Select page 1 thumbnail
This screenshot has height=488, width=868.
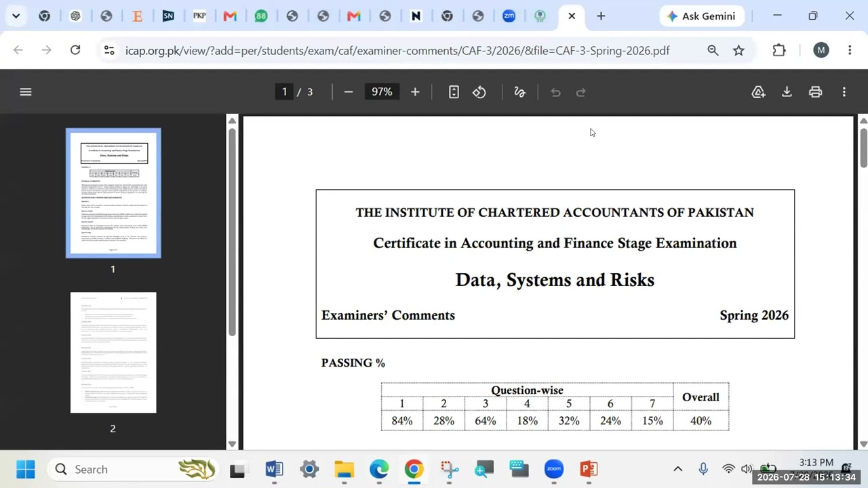coord(113,193)
